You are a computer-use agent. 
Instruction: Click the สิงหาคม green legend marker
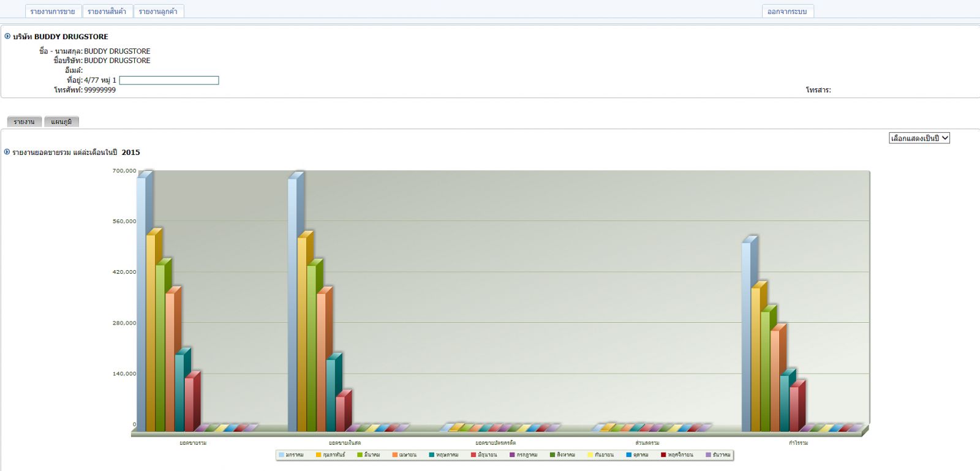pos(552,455)
